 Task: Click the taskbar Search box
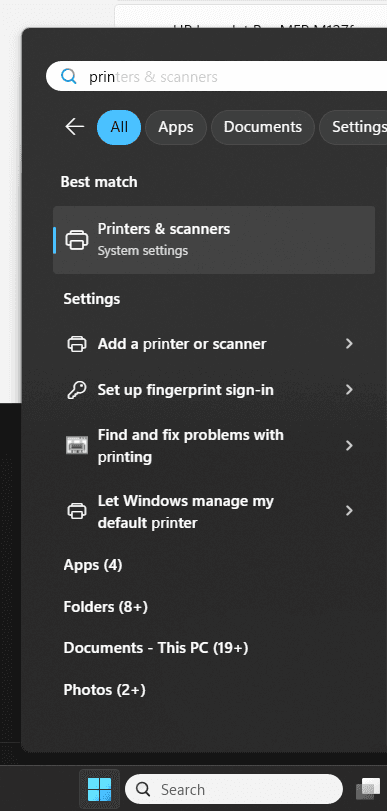coord(234,789)
